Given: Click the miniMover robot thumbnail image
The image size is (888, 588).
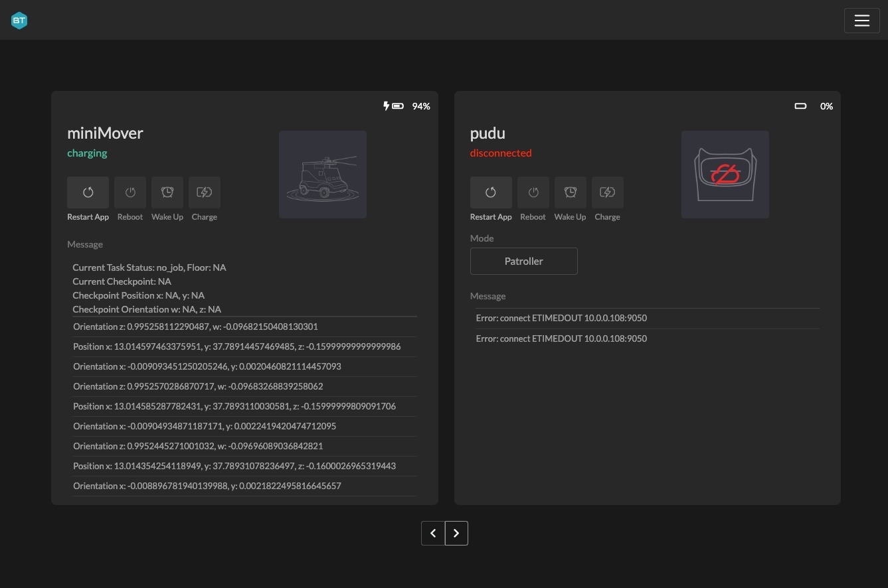Looking at the screenshot, I should click(323, 175).
